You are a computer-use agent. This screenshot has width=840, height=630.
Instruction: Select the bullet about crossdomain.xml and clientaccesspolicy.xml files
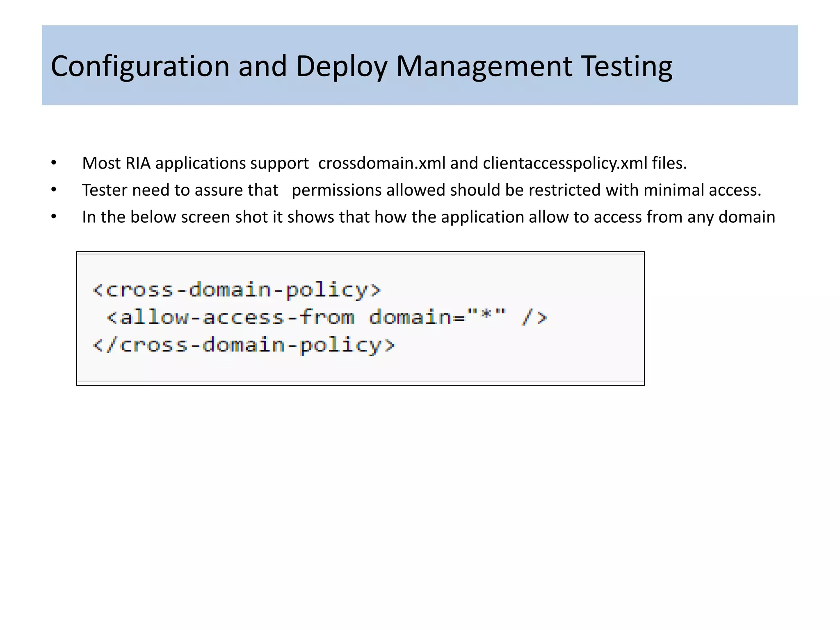coord(384,163)
